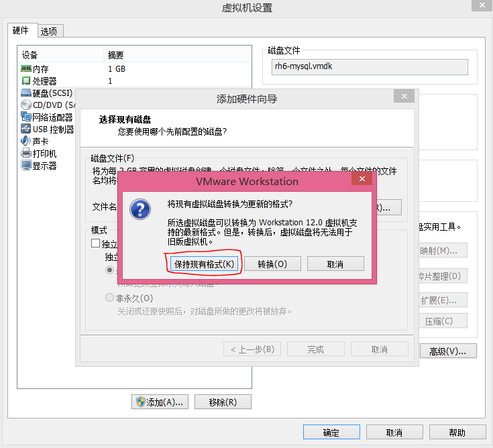The image size is (493, 448).
Task: Select 网络适配器 in device list
Action: tap(52, 117)
